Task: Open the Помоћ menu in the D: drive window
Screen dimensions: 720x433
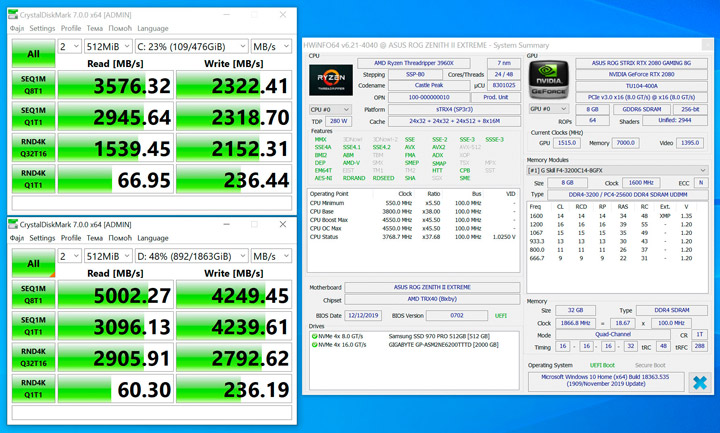Action: (120, 238)
